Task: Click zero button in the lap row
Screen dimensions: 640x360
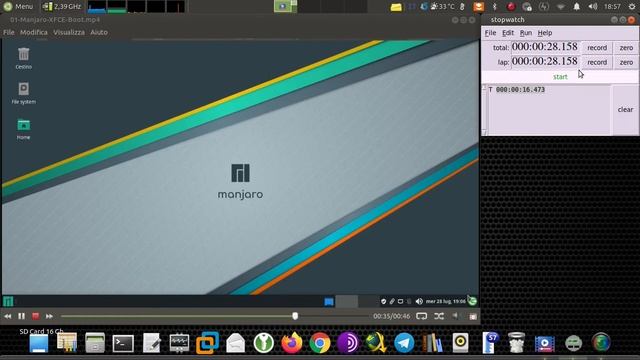Action: (x=626, y=62)
